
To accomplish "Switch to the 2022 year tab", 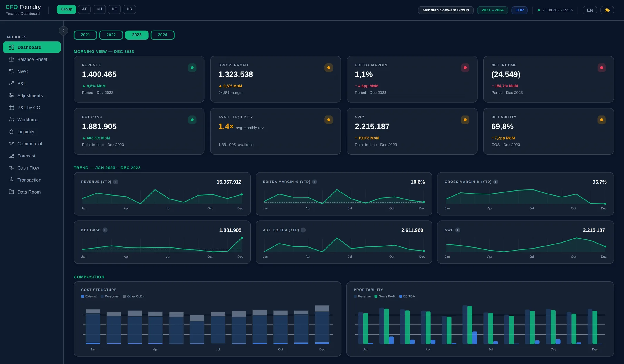I will (111, 35).
